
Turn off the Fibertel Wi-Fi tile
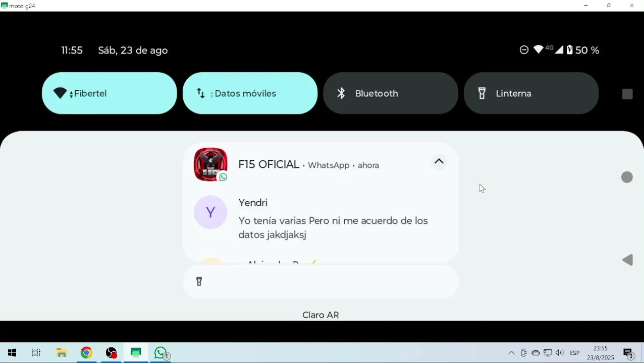click(x=109, y=93)
